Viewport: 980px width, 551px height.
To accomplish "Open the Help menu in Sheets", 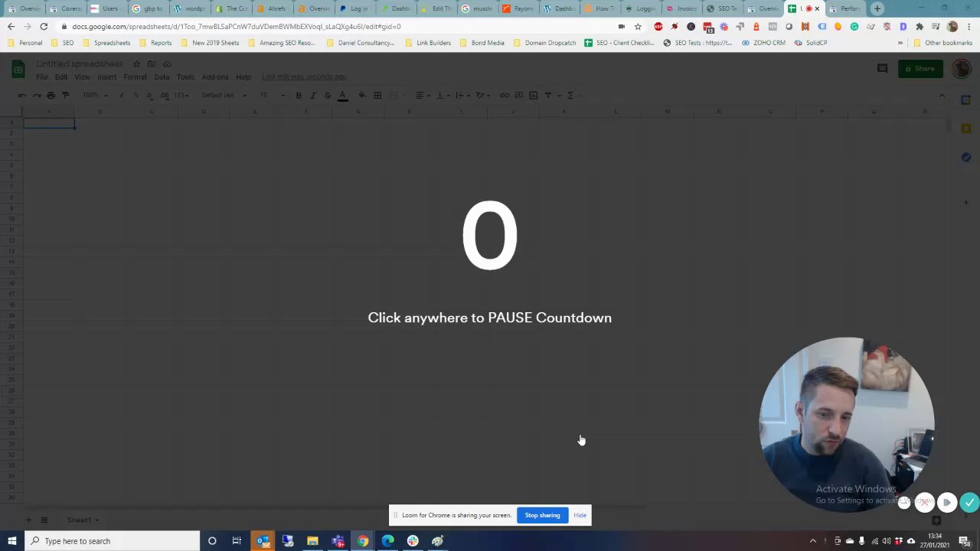I will click(243, 77).
